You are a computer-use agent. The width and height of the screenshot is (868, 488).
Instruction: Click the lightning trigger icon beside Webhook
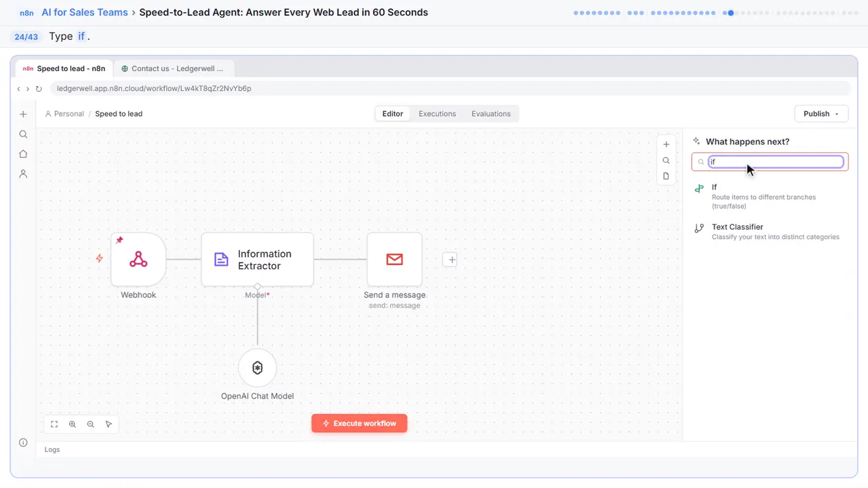(100, 258)
